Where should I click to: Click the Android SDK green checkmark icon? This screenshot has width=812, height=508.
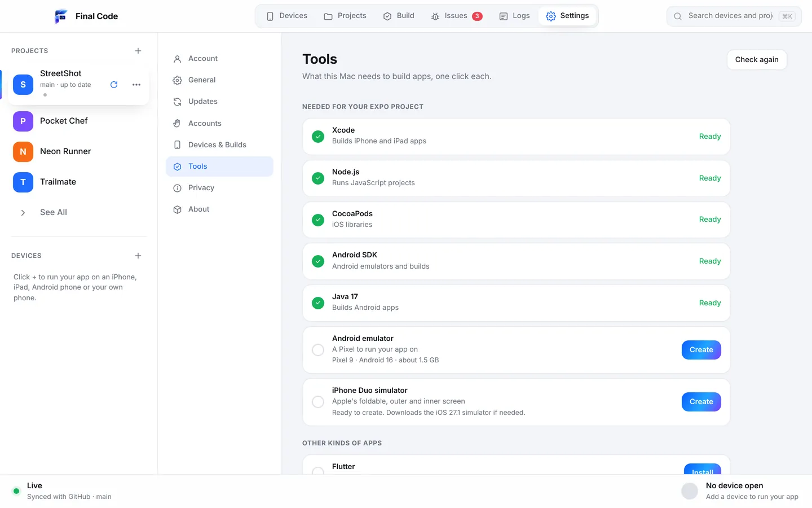(318, 261)
